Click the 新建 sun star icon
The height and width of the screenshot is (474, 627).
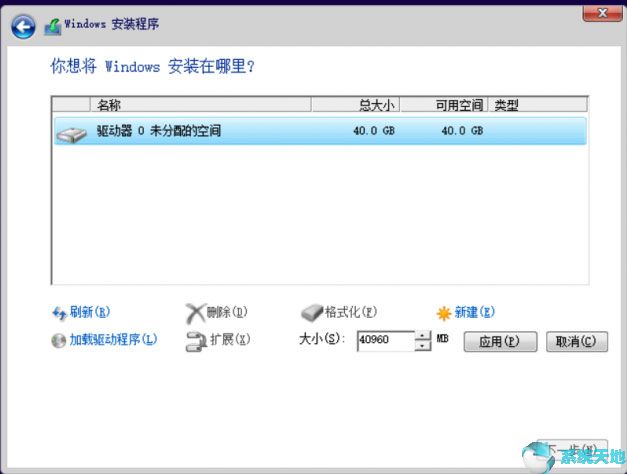pyautogui.click(x=444, y=313)
